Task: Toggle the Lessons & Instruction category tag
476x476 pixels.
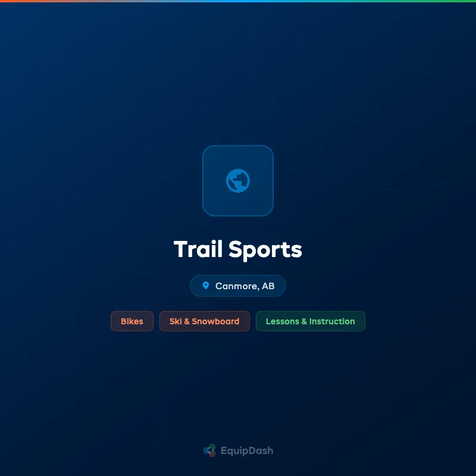Action: [310, 321]
